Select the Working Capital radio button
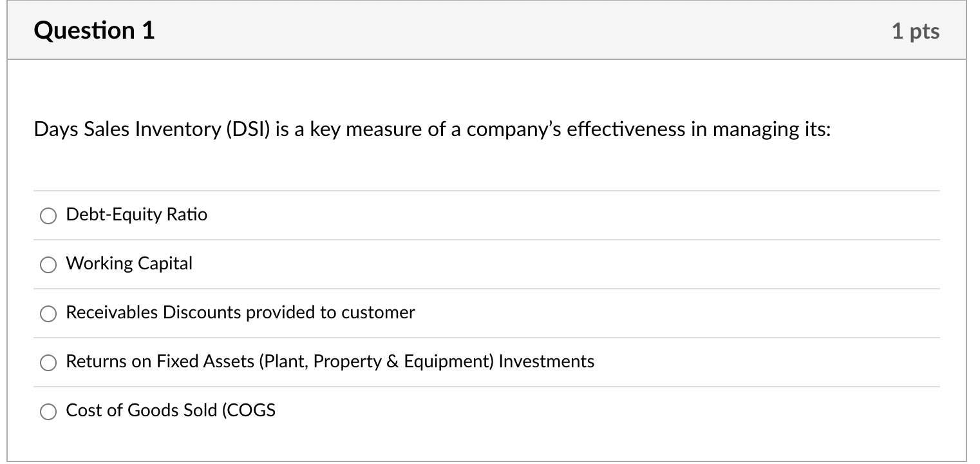The image size is (980, 464). [x=48, y=264]
